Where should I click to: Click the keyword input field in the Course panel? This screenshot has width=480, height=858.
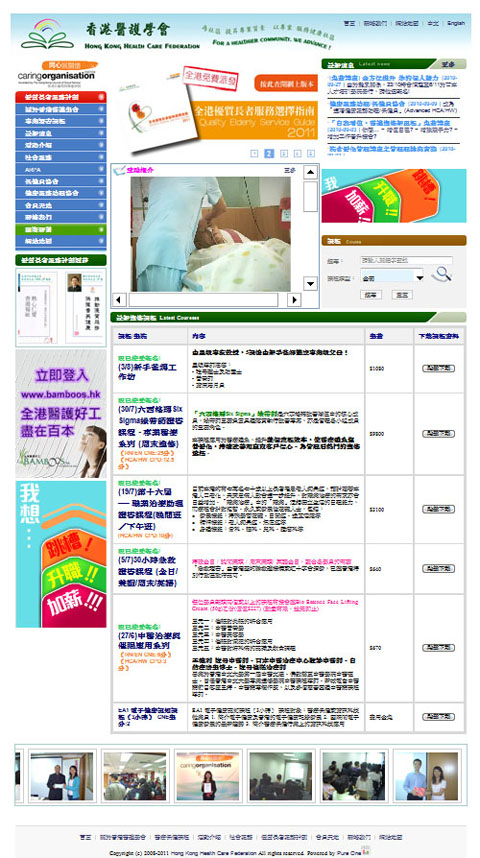[406, 260]
